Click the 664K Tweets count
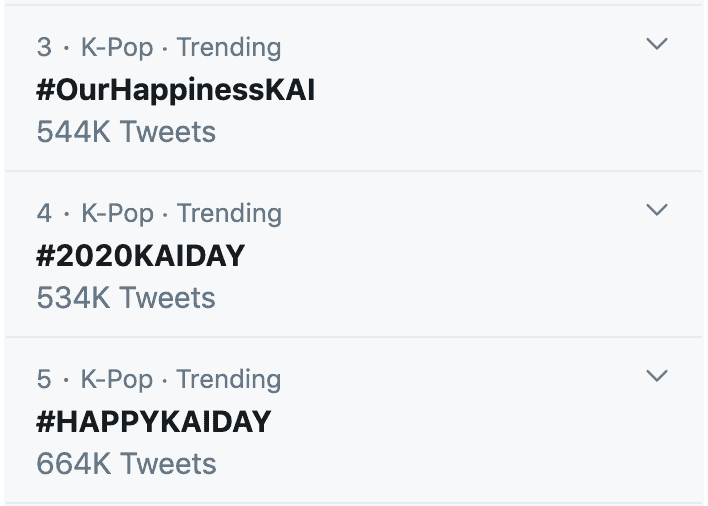The width and height of the screenshot is (708, 506). pos(126,464)
